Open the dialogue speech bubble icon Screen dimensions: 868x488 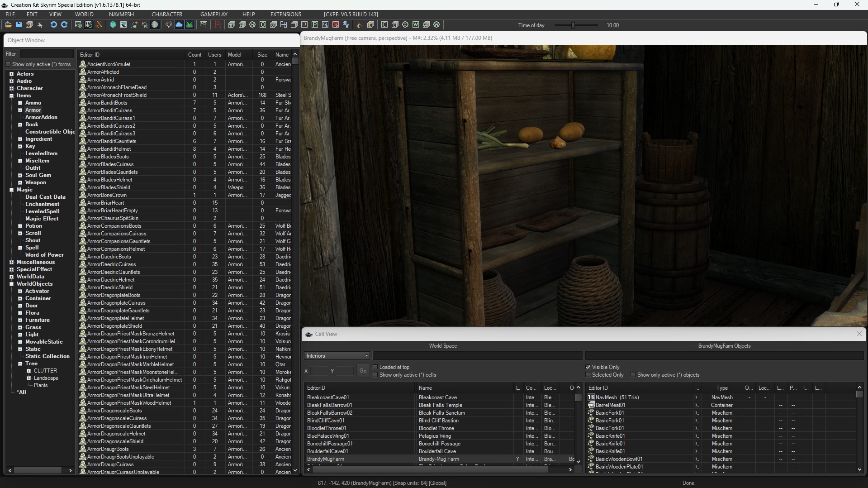tap(204, 25)
